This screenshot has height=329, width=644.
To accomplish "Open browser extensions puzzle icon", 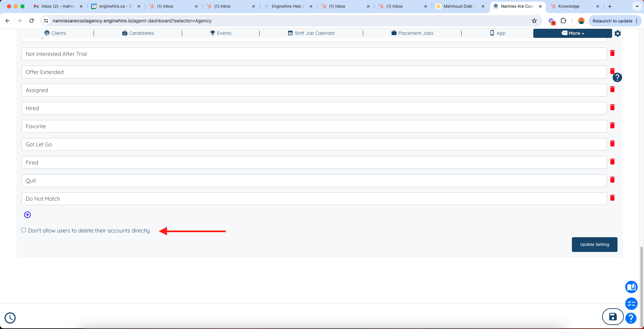I will tap(563, 21).
